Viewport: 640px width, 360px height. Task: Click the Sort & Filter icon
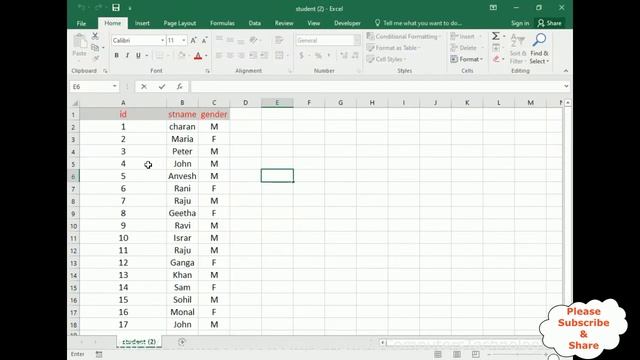pos(517,40)
